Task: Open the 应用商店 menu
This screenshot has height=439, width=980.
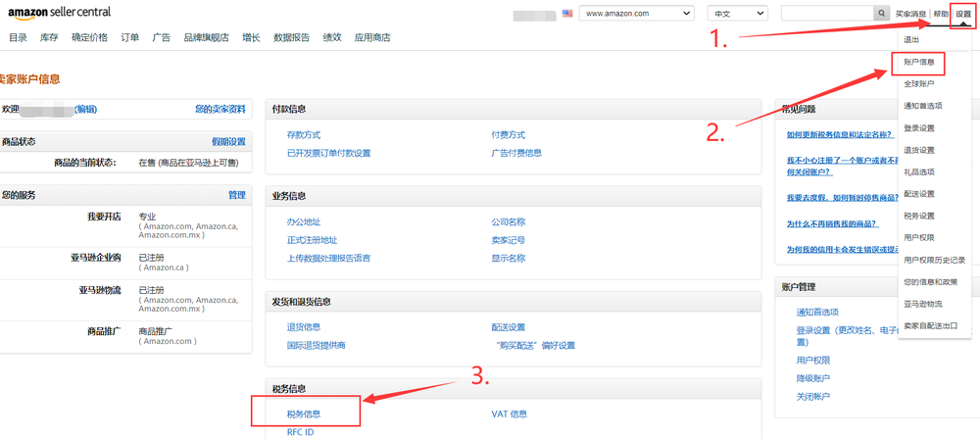Action: (371, 37)
